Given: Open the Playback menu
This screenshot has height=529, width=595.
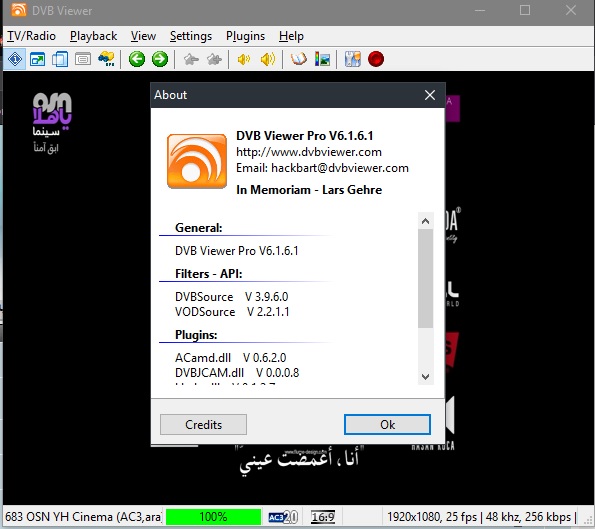Looking at the screenshot, I should [93, 36].
